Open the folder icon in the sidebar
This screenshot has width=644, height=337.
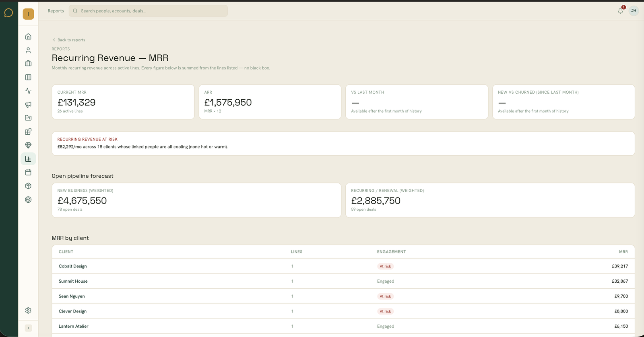click(x=28, y=118)
